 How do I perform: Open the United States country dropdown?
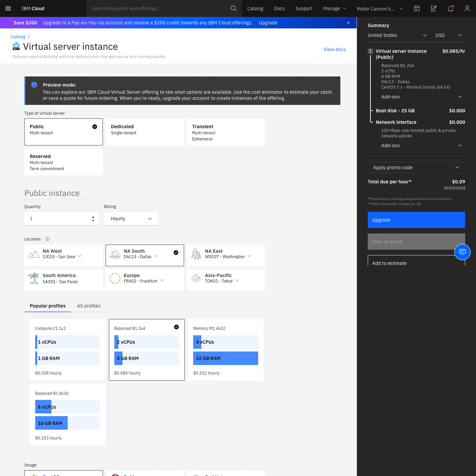click(x=398, y=35)
